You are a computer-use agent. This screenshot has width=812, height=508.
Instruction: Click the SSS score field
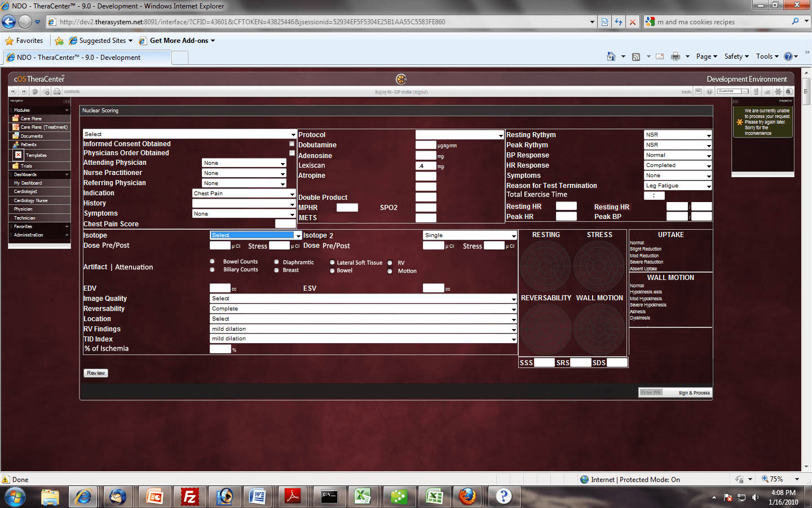pos(544,362)
